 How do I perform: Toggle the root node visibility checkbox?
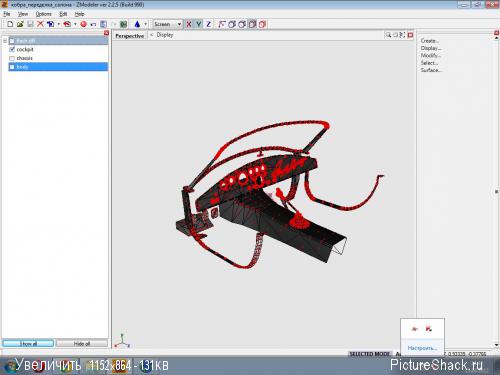point(12,41)
